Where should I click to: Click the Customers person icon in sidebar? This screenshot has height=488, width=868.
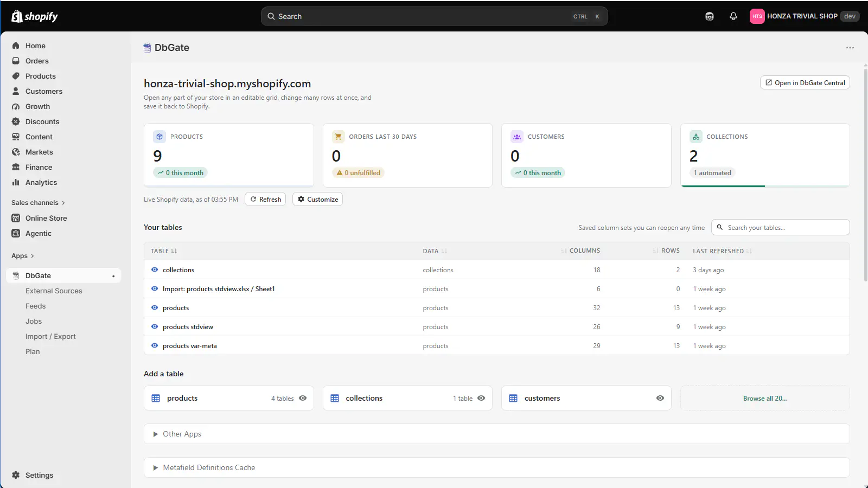pyautogui.click(x=16, y=91)
